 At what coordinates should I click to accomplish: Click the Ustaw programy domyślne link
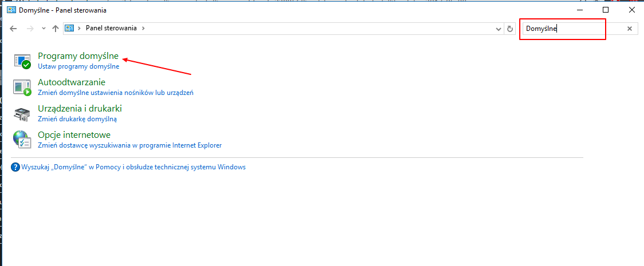tap(78, 66)
